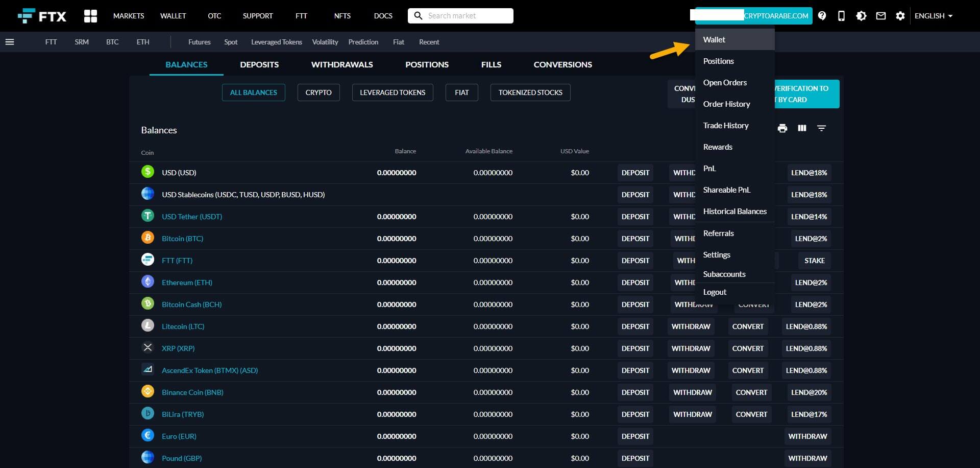Open the mail notifications icon
Viewport: 980px width, 468px height.
881,16
